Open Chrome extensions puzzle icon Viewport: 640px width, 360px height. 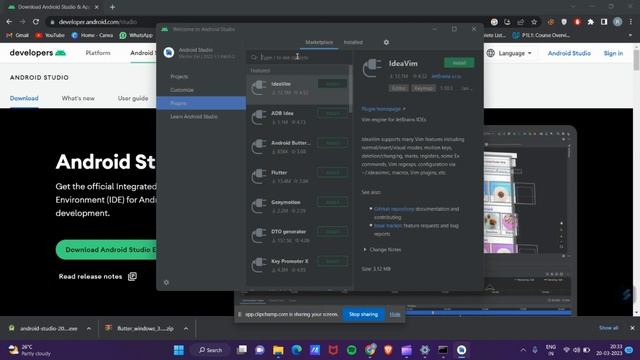[x=590, y=22]
